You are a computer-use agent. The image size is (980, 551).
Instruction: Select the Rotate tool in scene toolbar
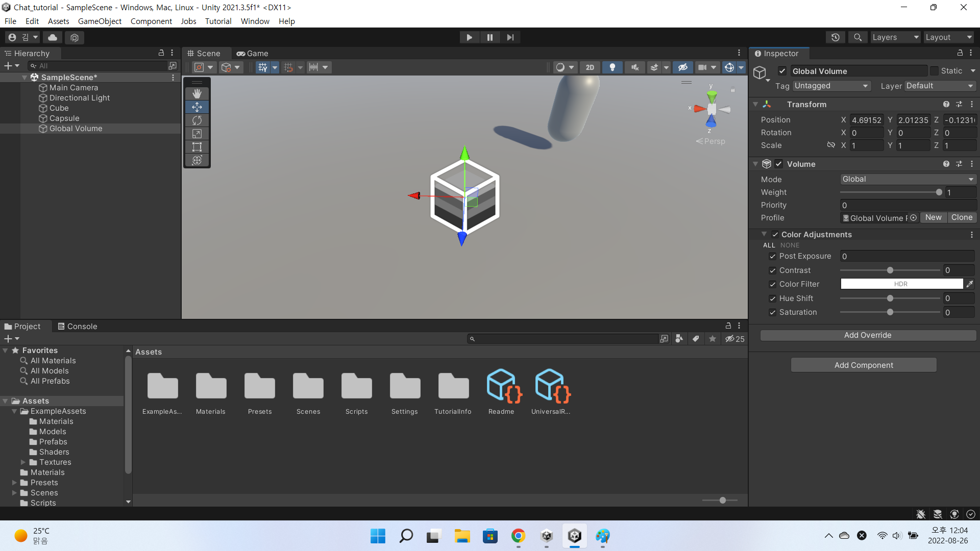tap(197, 120)
